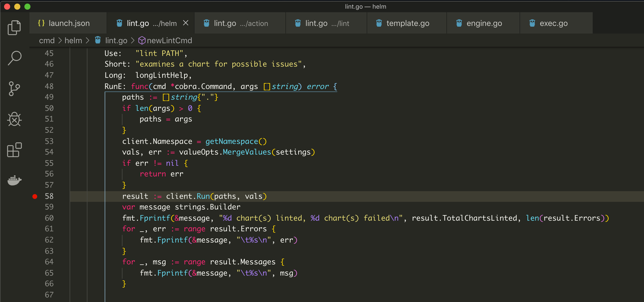
Task: Click strings.Builder on line 59
Action: pos(207,207)
